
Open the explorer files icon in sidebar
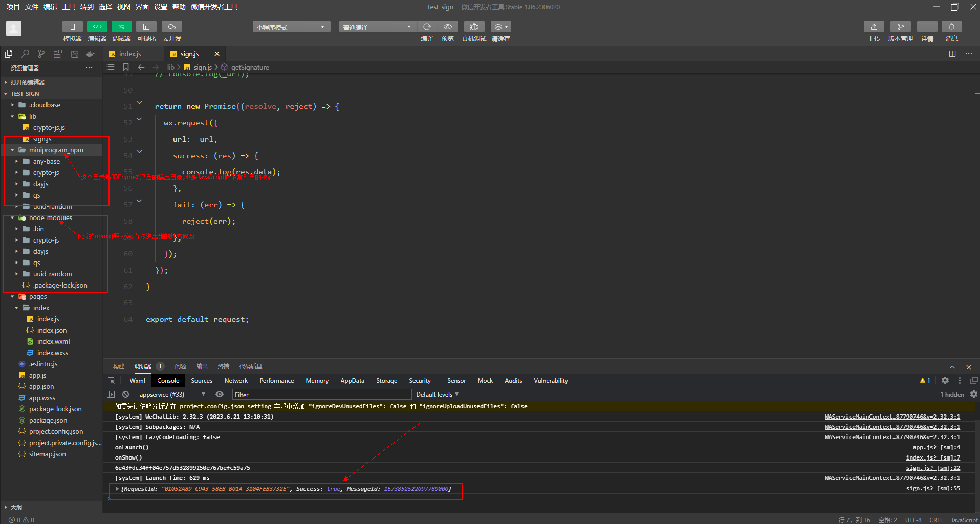[x=9, y=54]
